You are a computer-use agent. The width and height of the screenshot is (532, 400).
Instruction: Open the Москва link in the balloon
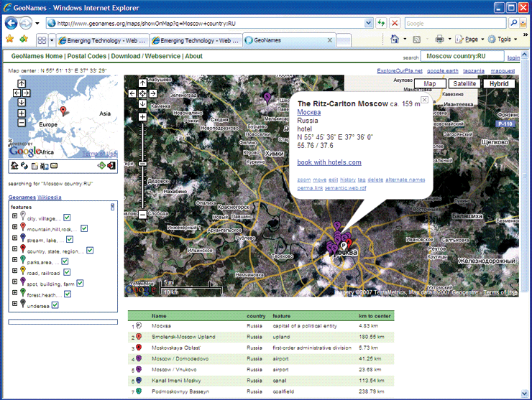coord(308,112)
